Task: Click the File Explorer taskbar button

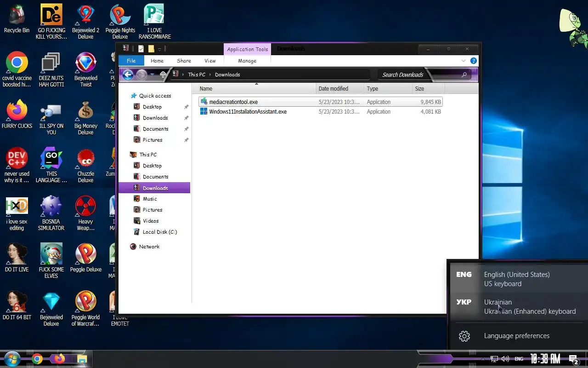Action: coord(82,359)
